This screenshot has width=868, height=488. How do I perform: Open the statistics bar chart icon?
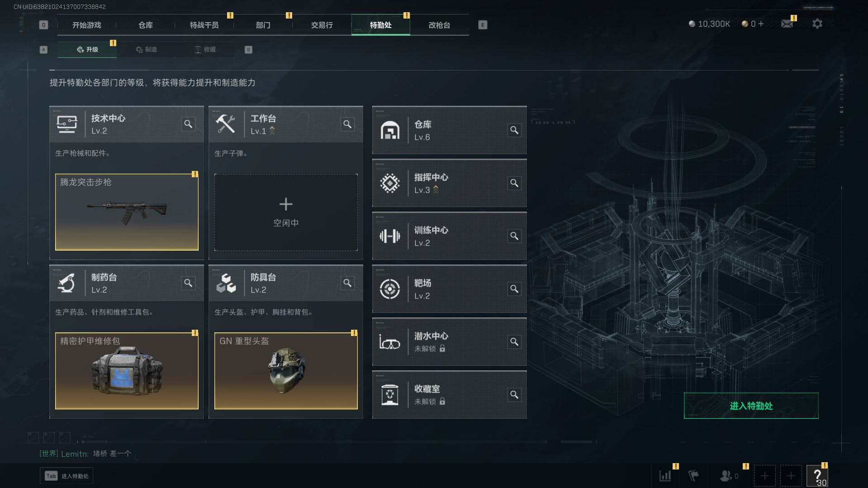665,476
